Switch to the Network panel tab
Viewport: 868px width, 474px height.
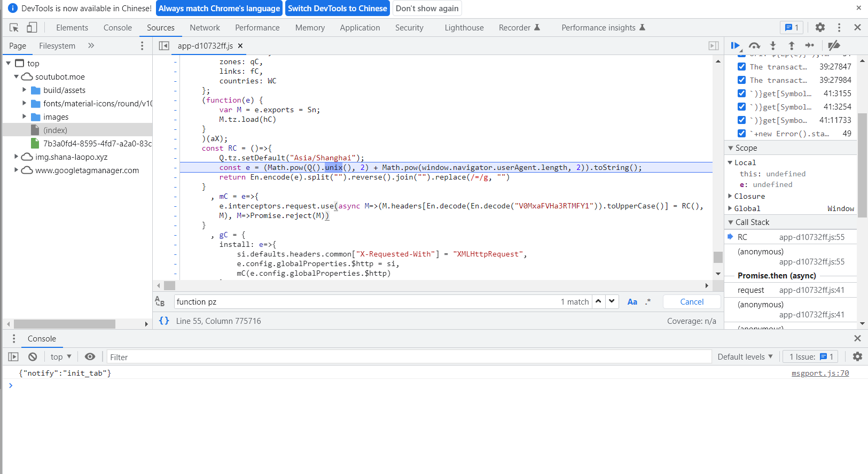(x=205, y=28)
